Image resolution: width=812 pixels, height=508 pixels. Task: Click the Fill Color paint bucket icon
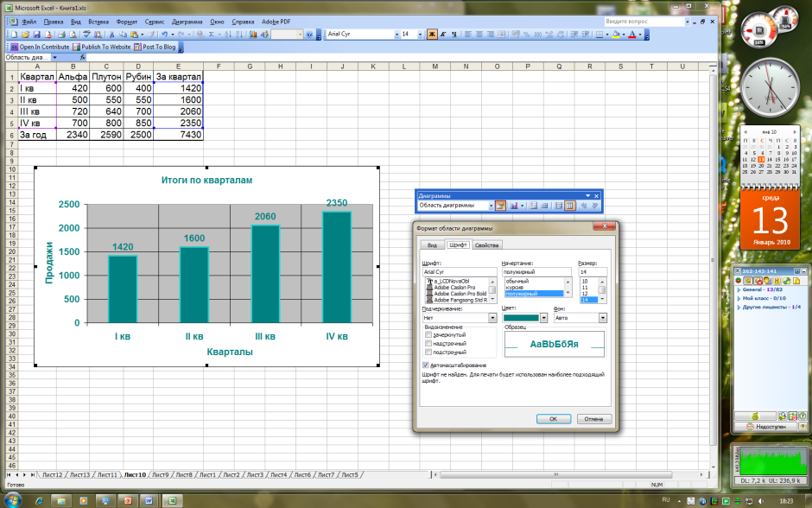coord(615,35)
